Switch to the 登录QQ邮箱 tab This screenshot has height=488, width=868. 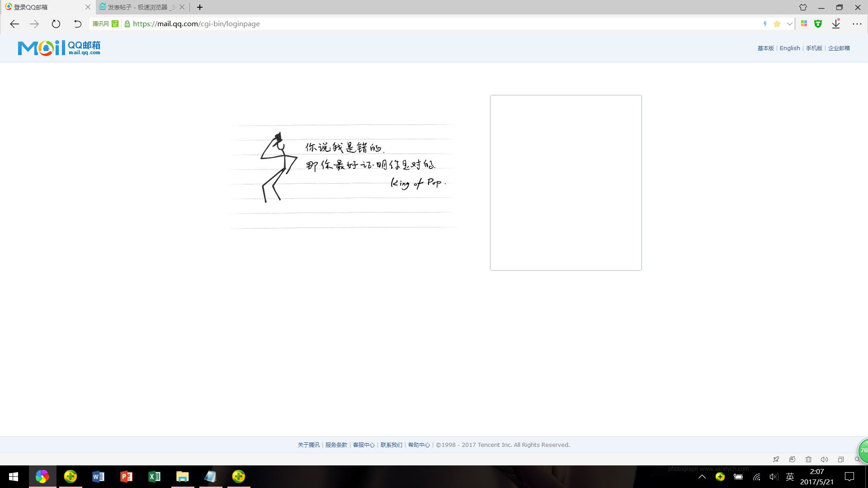(47, 7)
